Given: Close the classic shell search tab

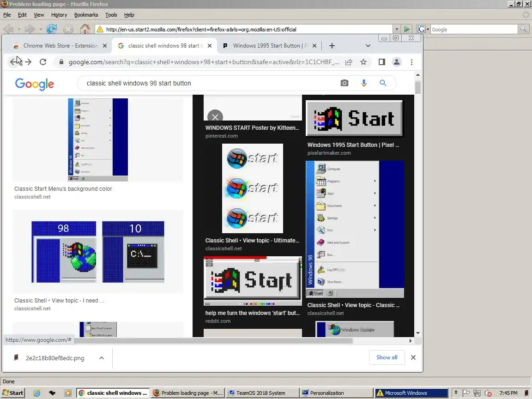Looking at the screenshot, I should click(x=210, y=45).
